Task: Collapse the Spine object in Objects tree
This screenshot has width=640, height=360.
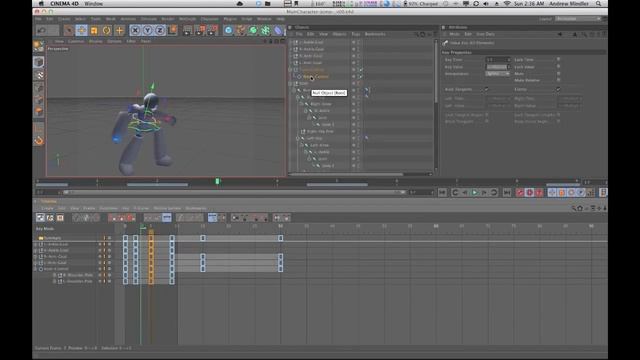Action: 291,83
